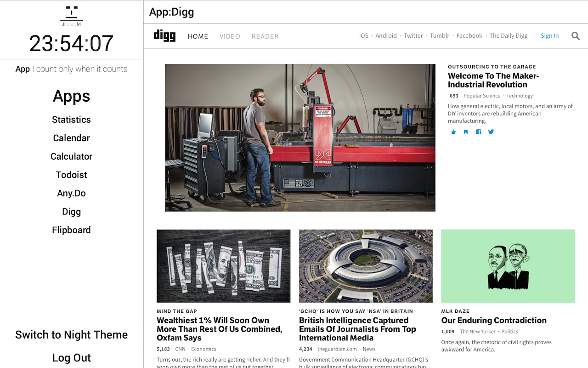Share featured story via Twitter bird icon
The height and width of the screenshot is (368, 588).
click(491, 132)
